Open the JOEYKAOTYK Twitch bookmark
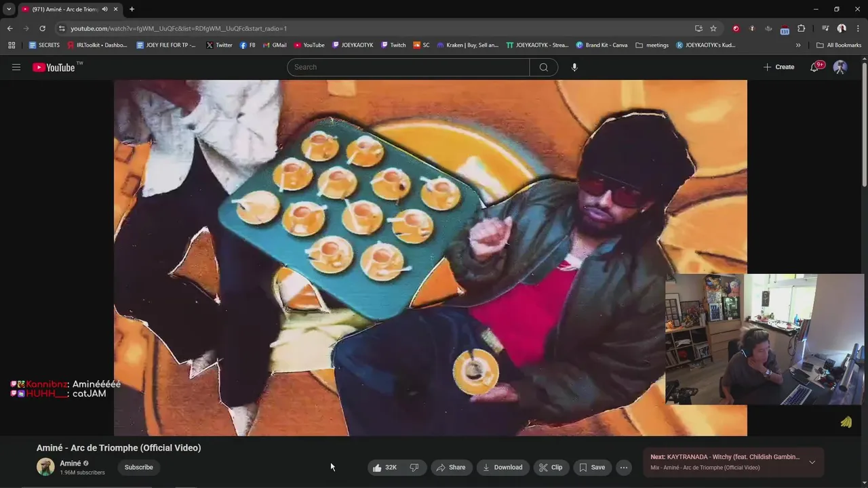The image size is (868, 488). (353, 45)
